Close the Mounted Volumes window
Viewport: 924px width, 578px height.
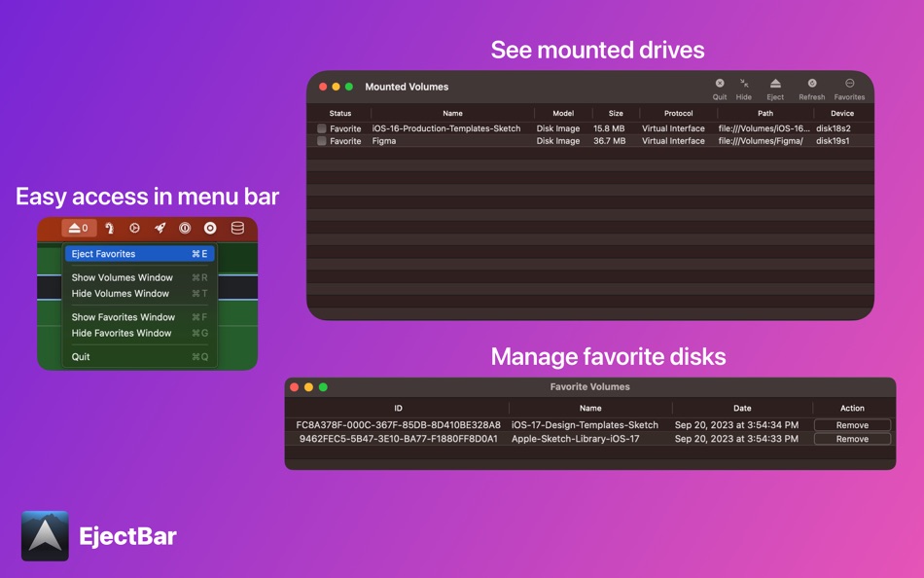(x=323, y=87)
